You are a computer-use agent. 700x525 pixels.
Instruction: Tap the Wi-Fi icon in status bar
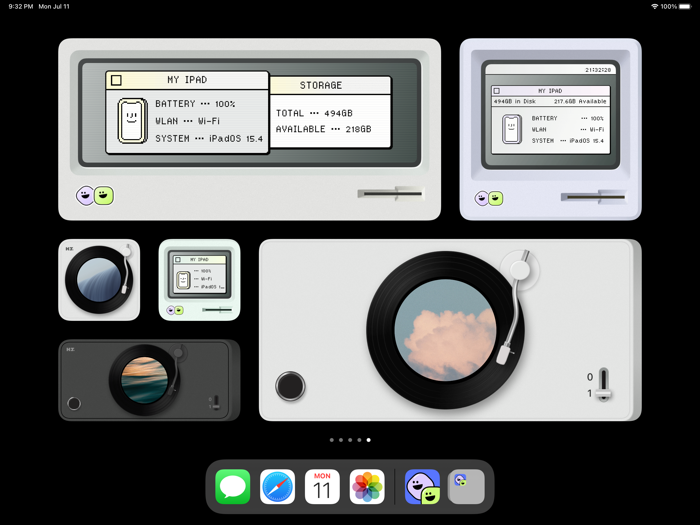[x=654, y=6]
